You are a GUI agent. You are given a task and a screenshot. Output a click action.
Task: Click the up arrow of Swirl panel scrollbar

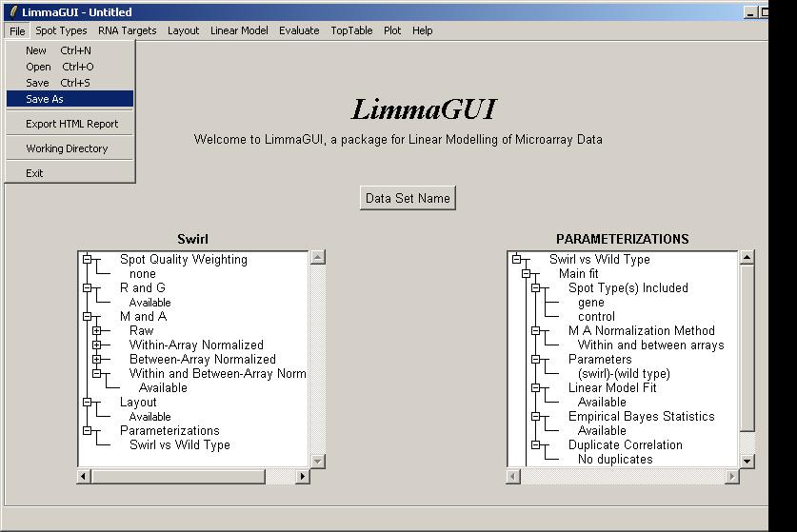pos(318,257)
